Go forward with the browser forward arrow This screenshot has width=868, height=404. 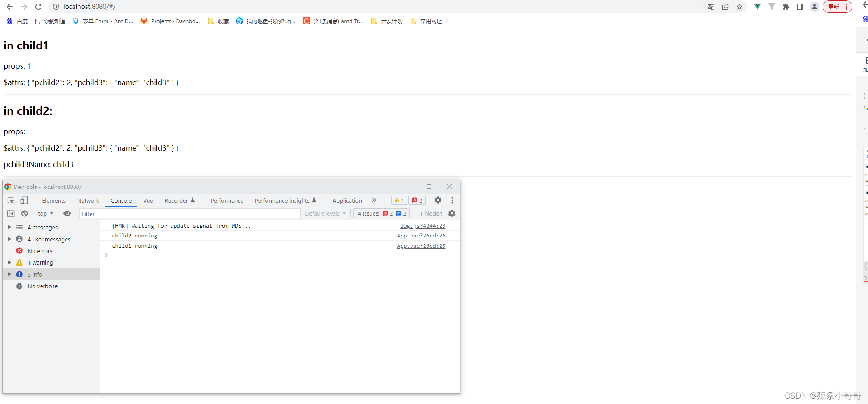tap(24, 7)
